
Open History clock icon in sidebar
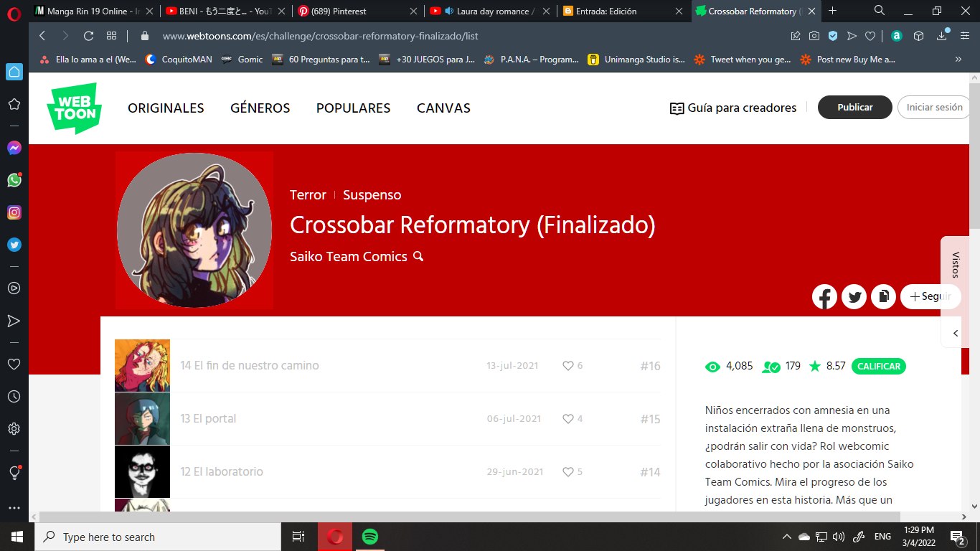[x=14, y=397]
